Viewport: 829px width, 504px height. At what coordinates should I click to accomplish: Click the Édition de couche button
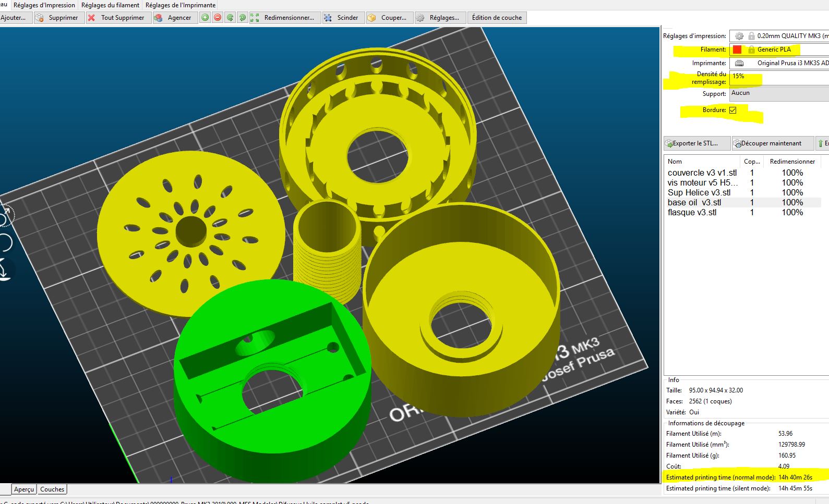pyautogui.click(x=497, y=18)
